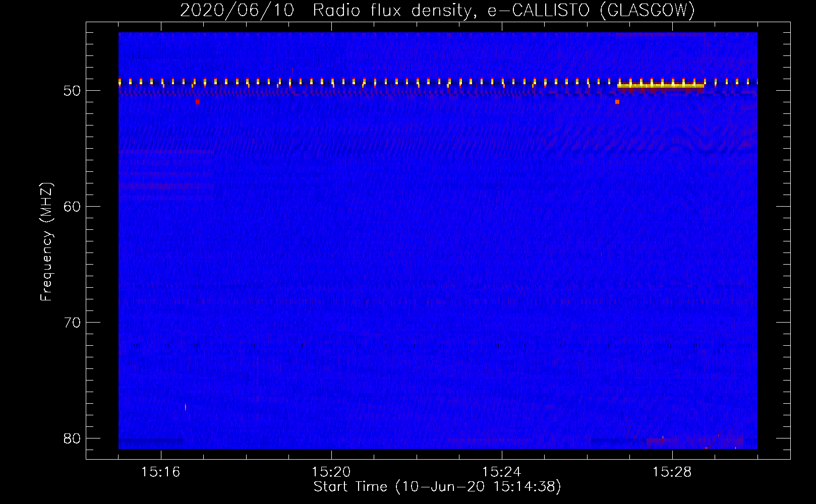Click the bright yellow emission band near 50 MHz
The image size is (816, 504).
click(660, 86)
